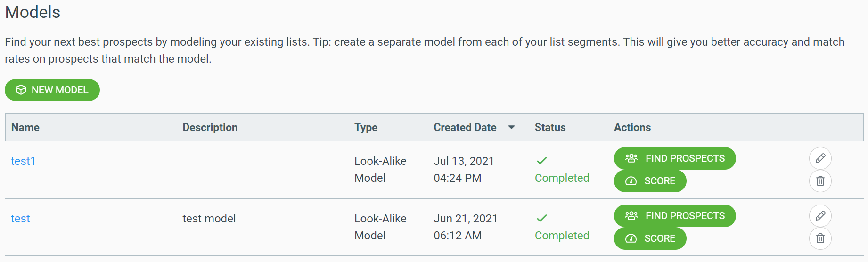
Task: Create a model with NEW MODEL button
Action: pyautogui.click(x=52, y=90)
